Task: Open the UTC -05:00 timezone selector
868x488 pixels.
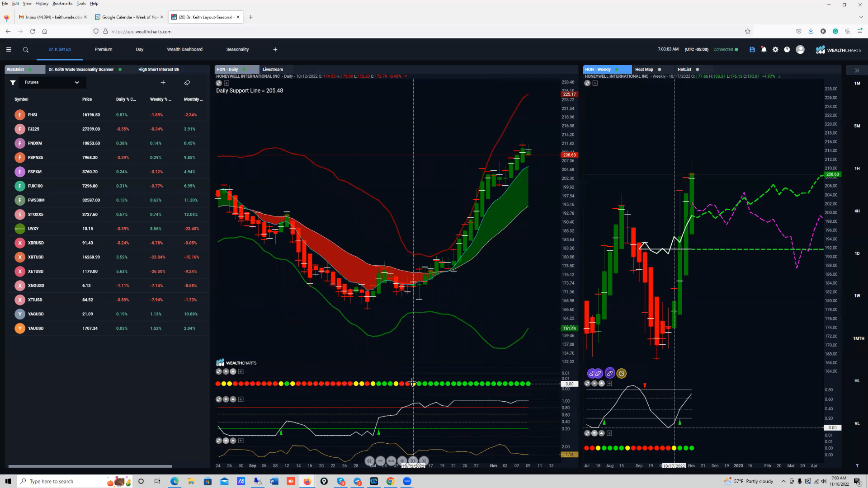Action: pos(696,50)
